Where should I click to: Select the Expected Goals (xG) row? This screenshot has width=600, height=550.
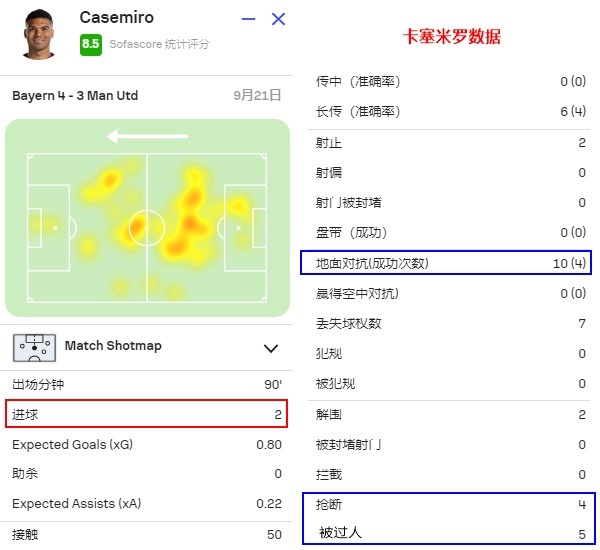[147, 444]
